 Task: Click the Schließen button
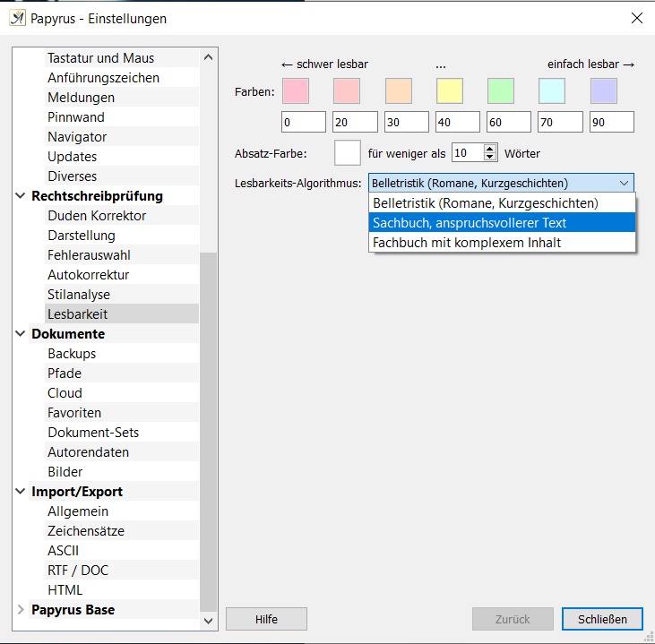tap(602, 619)
